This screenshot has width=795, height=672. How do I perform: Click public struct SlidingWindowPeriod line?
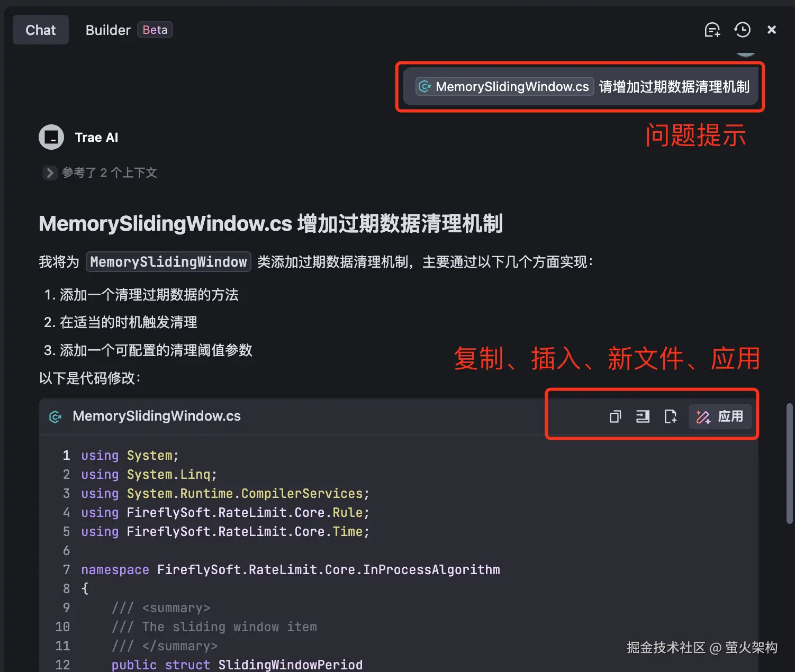pyautogui.click(x=237, y=665)
